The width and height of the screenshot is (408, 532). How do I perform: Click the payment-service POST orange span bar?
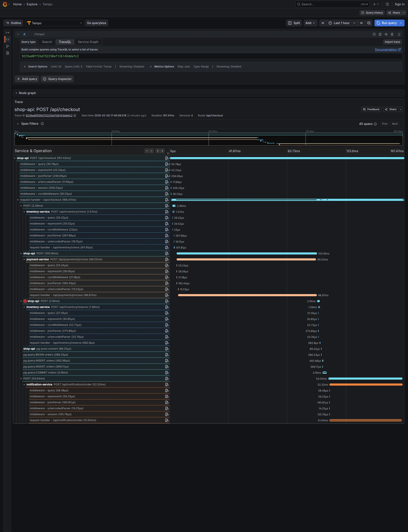pos(246,259)
